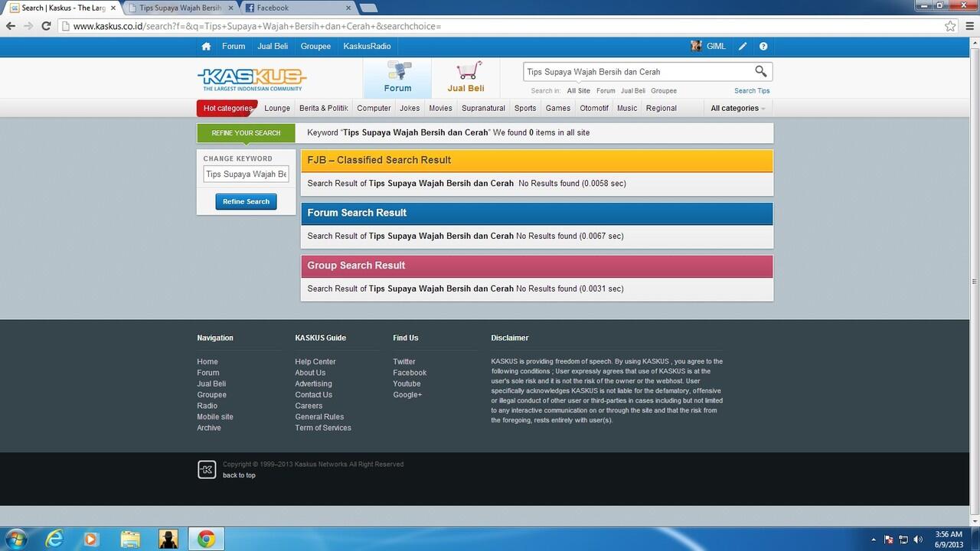
Task: Focus the Change Keyword input
Action: (246, 174)
